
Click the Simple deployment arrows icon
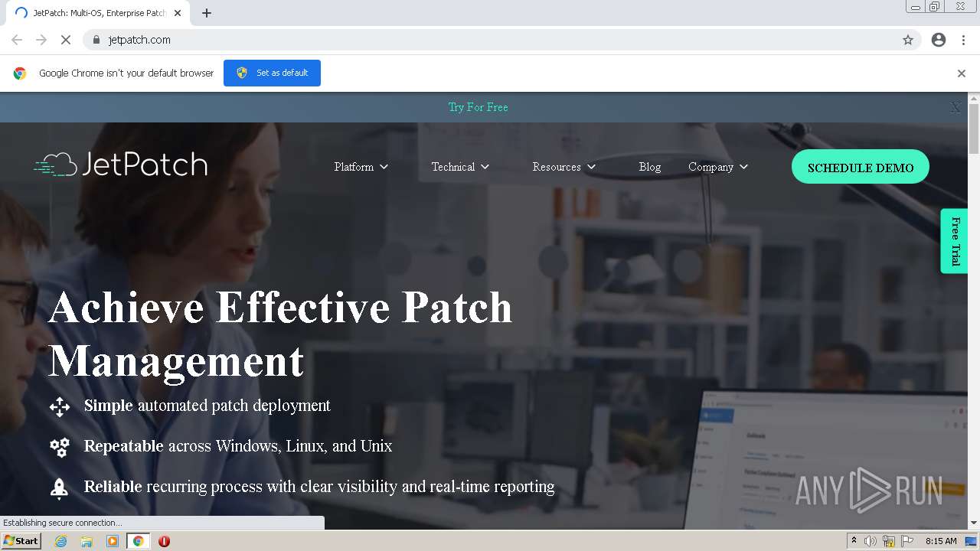[x=60, y=406]
